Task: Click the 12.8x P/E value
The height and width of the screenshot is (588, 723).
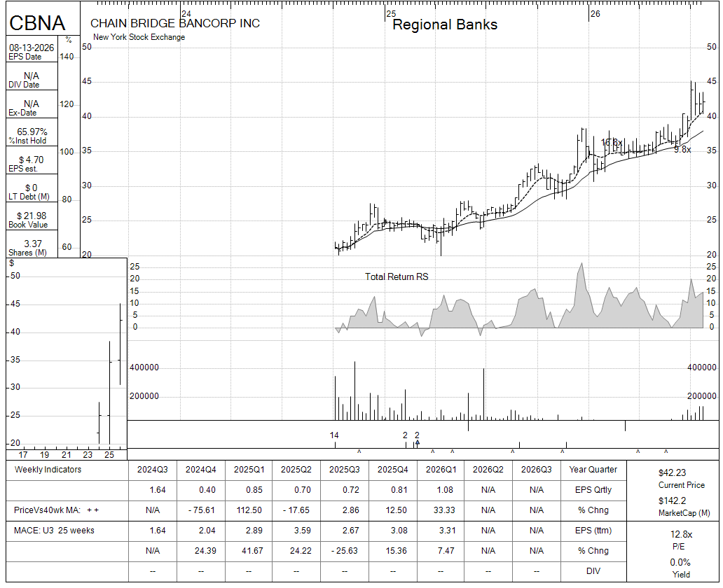Action: click(681, 535)
